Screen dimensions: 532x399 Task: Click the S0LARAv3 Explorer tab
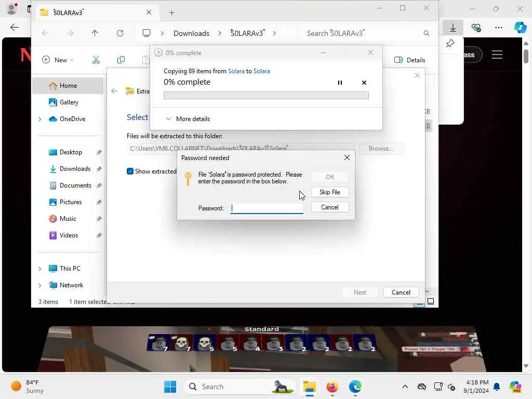coord(97,12)
